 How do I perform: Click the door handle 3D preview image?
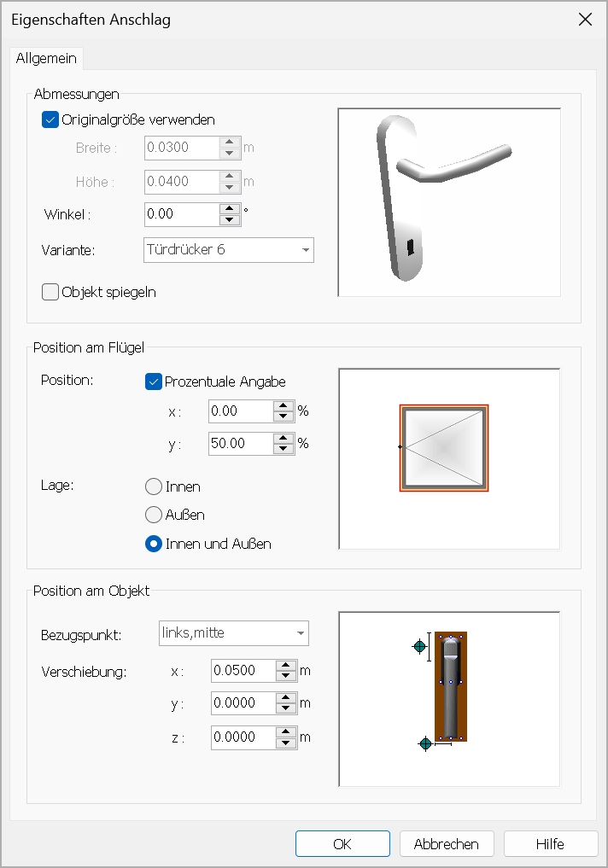click(x=449, y=202)
